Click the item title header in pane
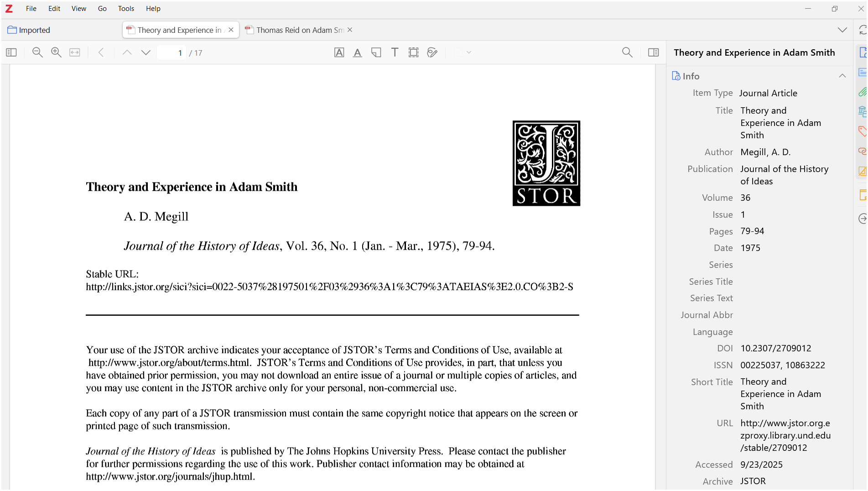 point(754,52)
